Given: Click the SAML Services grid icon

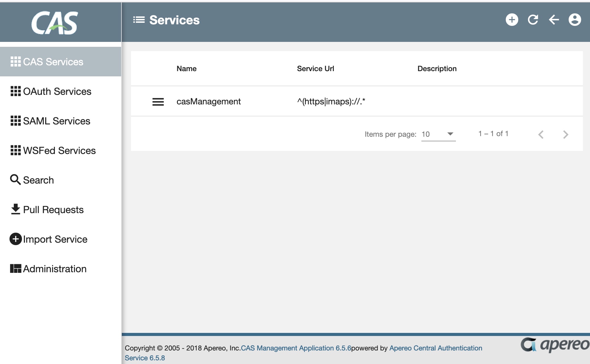Looking at the screenshot, I should [15, 121].
